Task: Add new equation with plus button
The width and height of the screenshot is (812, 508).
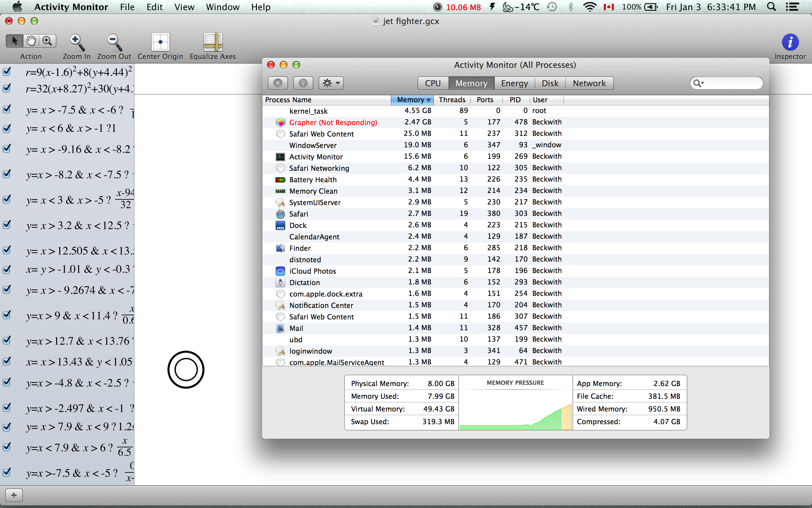Action: 14,495
